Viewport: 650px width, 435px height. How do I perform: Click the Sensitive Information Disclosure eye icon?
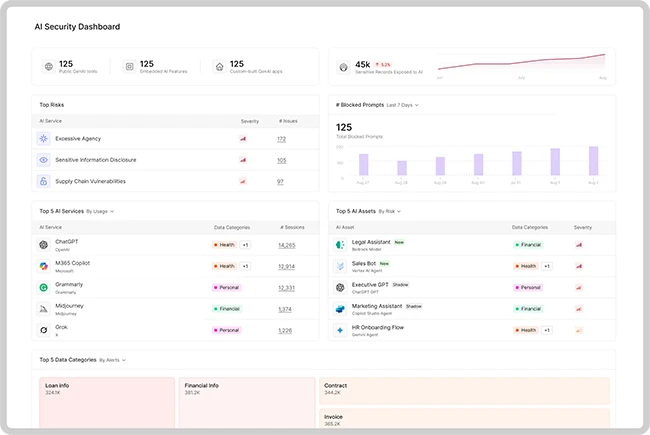click(44, 160)
